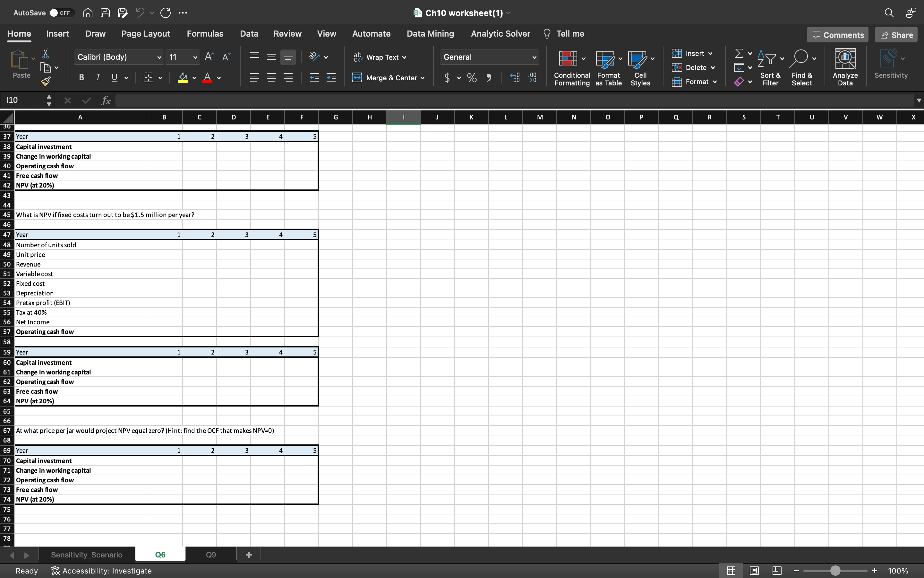Screen dimensions: 924x578
Task: Click the Home icon in title bar
Action: coord(88,13)
